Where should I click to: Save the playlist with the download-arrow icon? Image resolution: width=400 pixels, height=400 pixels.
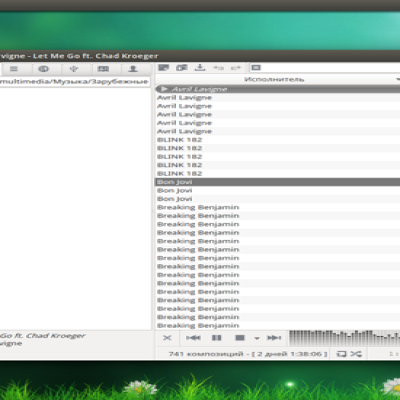click(x=200, y=68)
